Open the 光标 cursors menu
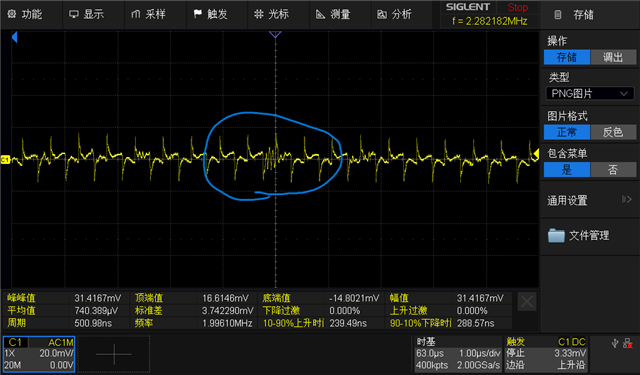Viewport: 640px width, 375px height. tap(271, 14)
